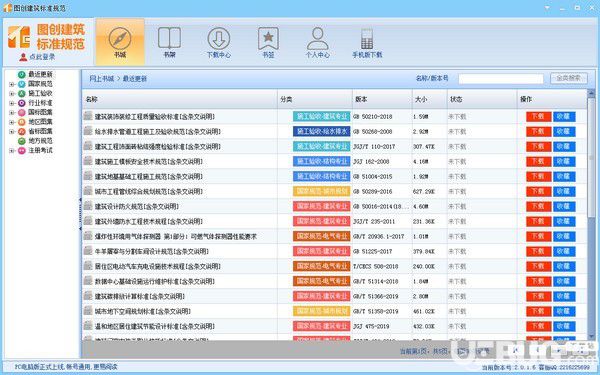Click the purple 行业标准 category icon
The width and height of the screenshot is (600, 375).
pyautogui.click(x=22, y=103)
